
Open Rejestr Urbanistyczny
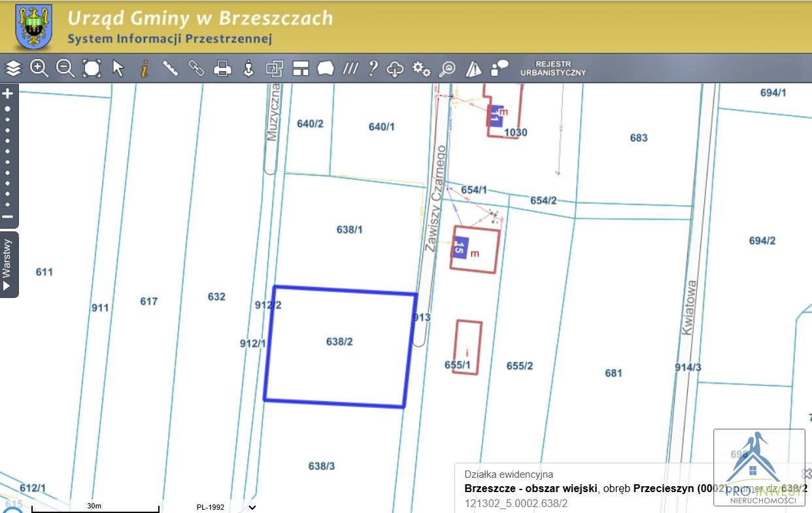(x=553, y=68)
